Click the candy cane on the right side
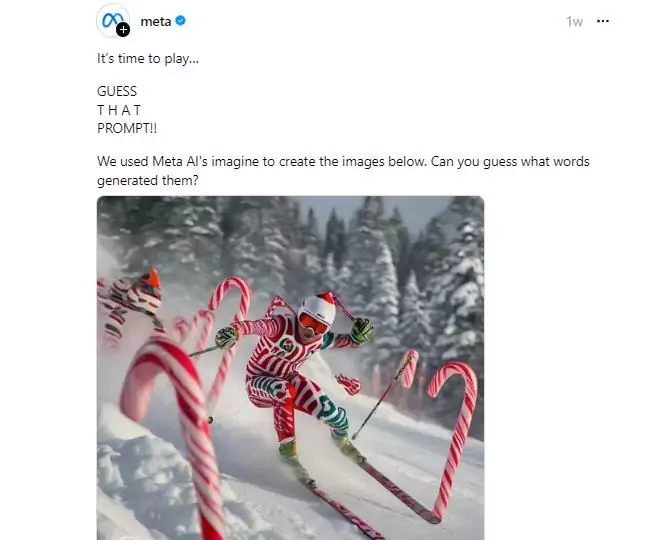The width and height of the screenshot is (653, 540). [x=452, y=439]
